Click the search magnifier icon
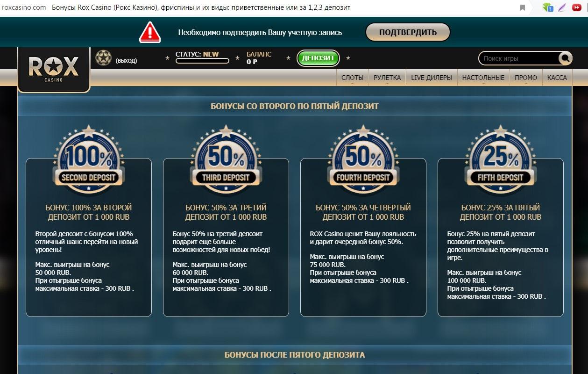 [x=565, y=58]
